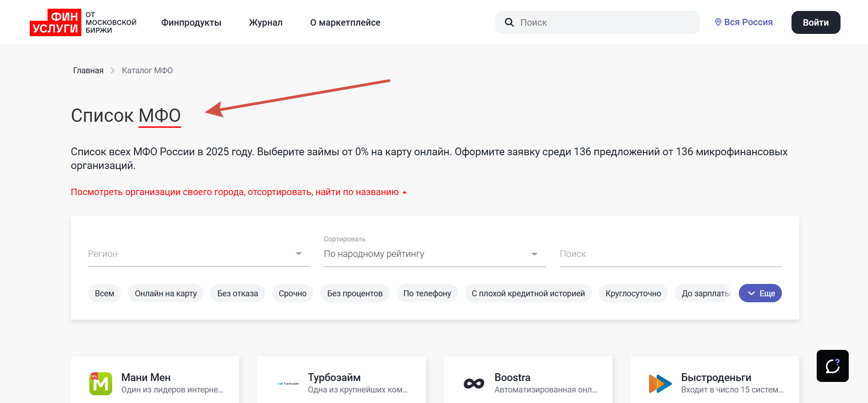Click the Финуслуги logo
The image size is (868, 403).
tap(83, 22)
